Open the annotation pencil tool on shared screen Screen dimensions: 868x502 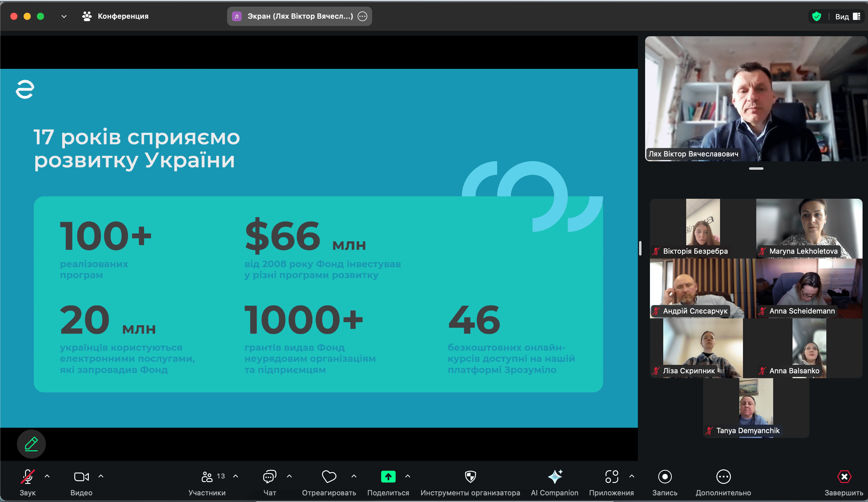coord(31,444)
